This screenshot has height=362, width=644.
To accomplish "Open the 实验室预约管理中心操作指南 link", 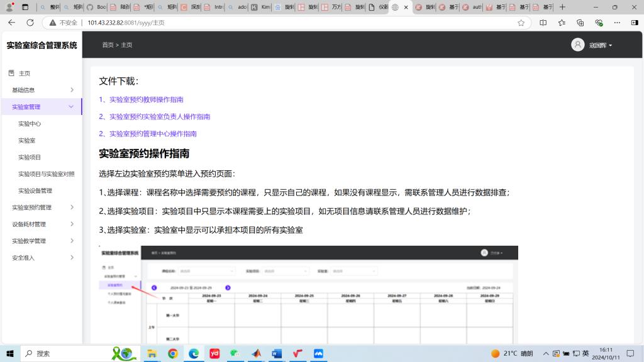I will coord(153,133).
